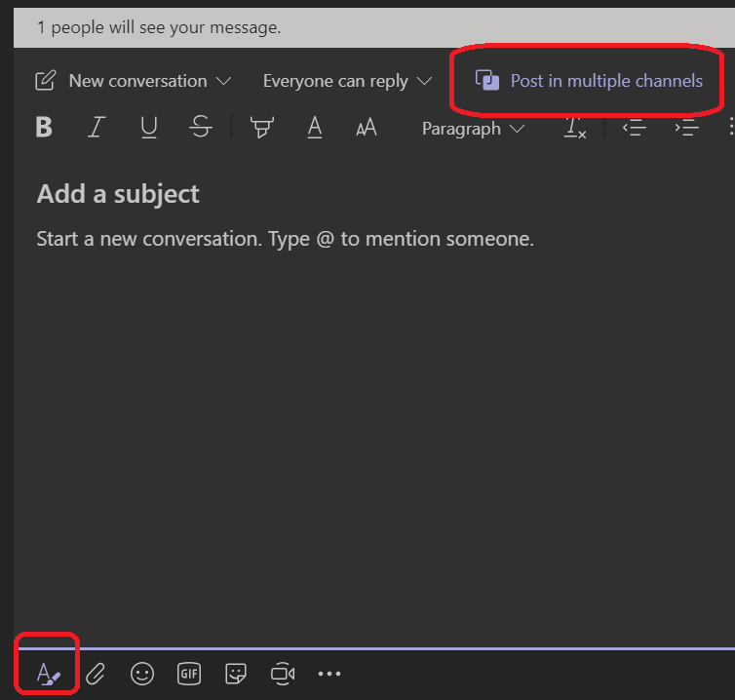Toggle bold formatting

(44, 128)
